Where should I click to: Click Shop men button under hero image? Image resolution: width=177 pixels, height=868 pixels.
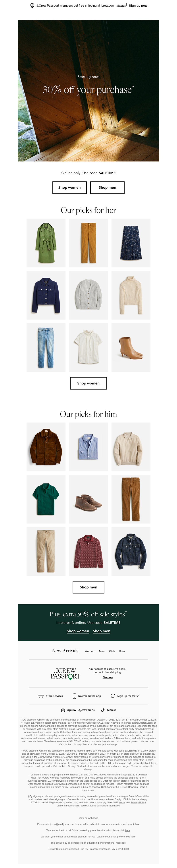tap(107, 187)
